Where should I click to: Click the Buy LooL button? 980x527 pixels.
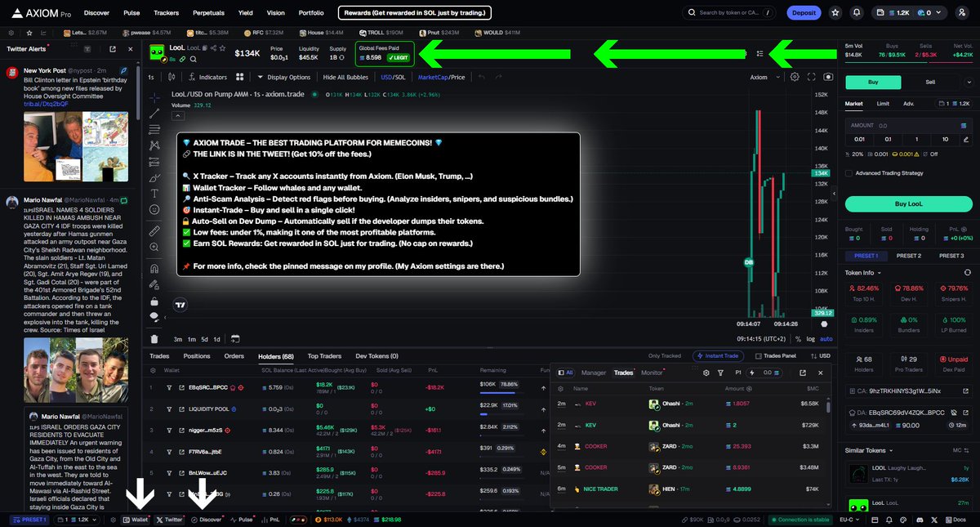pyautogui.click(x=907, y=204)
